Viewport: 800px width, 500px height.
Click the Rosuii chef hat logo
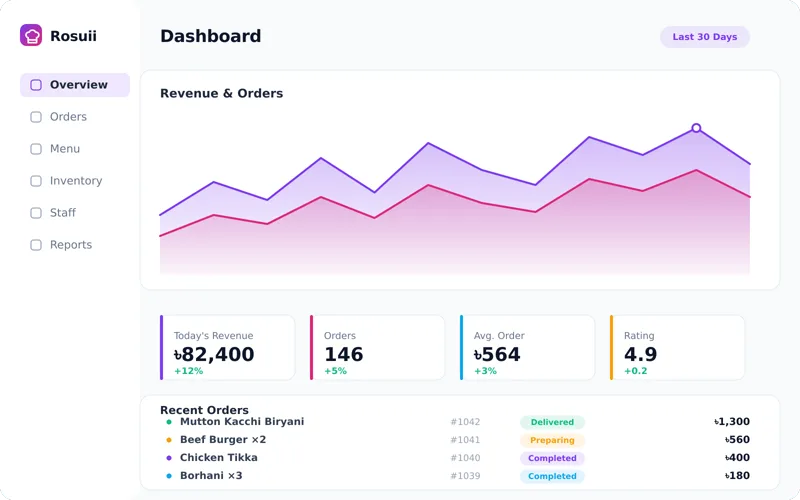(x=31, y=35)
